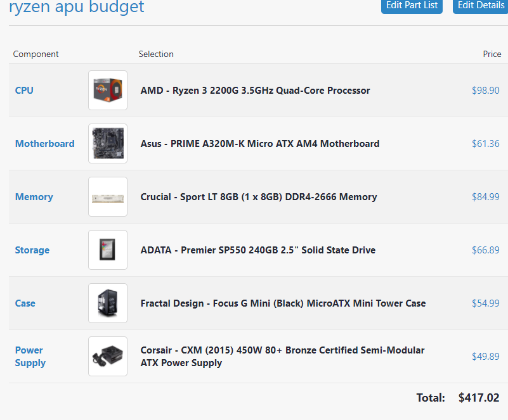This screenshot has height=420, width=508.
Task: Click the Component column header
Action: pos(36,54)
